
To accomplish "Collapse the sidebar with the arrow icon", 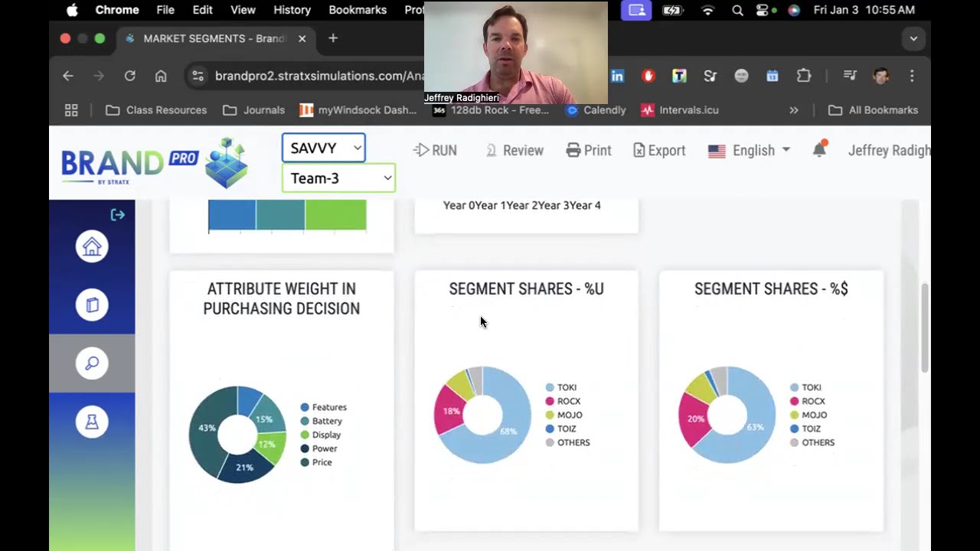I will (117, 215).
